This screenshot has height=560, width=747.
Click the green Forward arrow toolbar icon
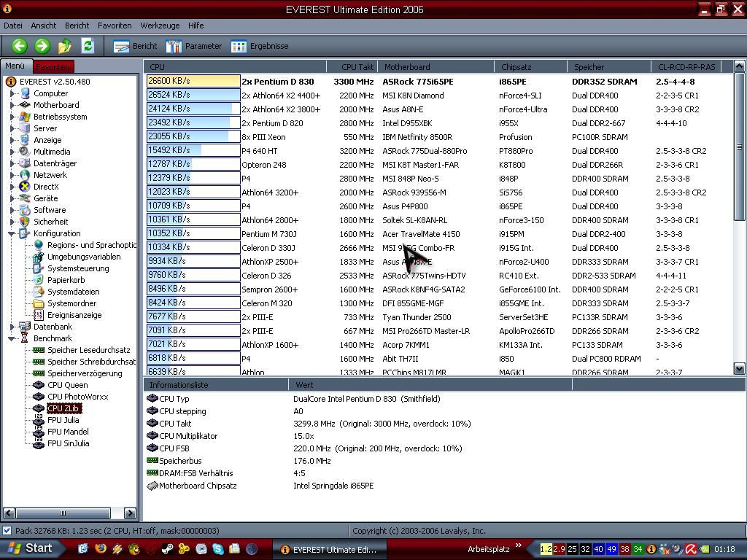[x=42, y=46]
